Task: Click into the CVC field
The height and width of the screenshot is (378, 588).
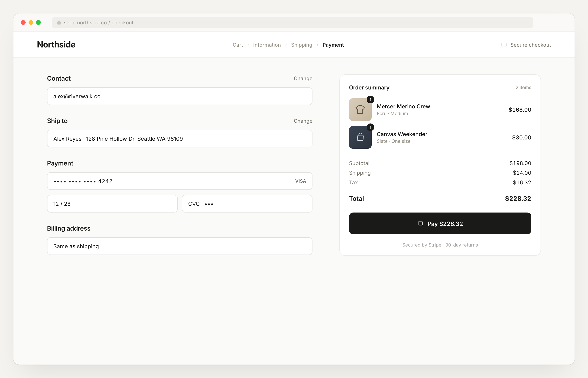Action: pyautogui.click(x=247, y=204)
